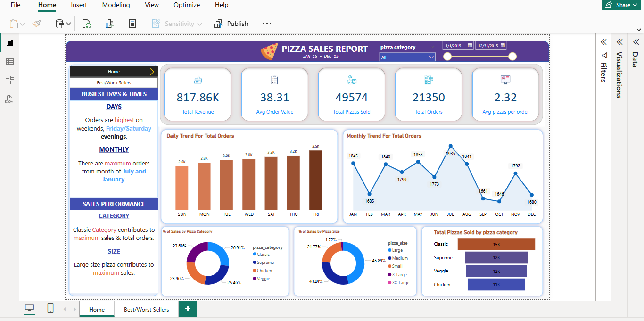Switch to mobile layout view
The height and width of the screenshot is (321, 644).
click(50, 308)
